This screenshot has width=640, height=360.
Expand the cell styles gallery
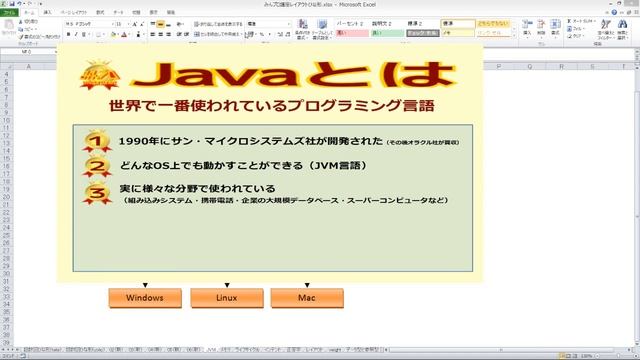click(514, 36)
